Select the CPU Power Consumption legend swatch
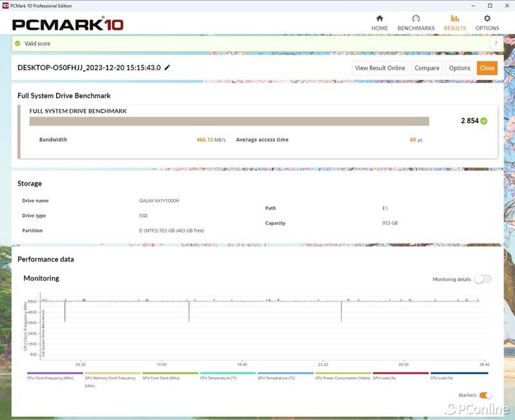 [342, 373]
